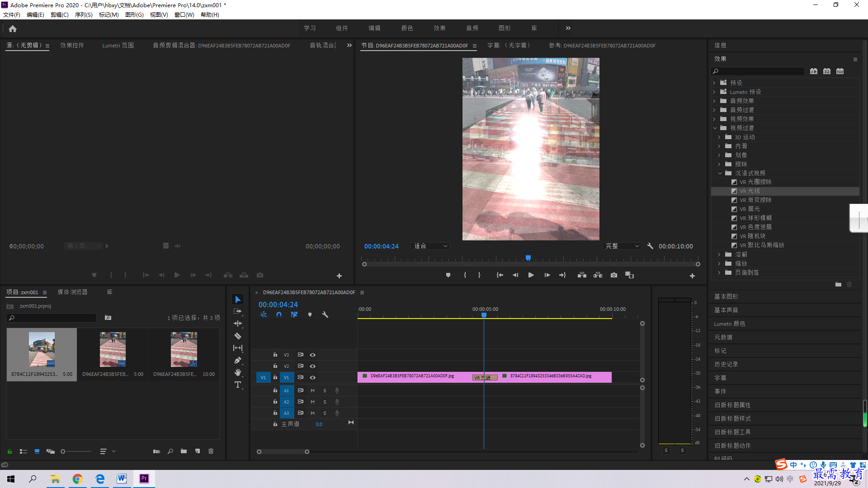Select the Pen tool
Image resolution: width=868 pixels, height=488 pixels.
tap(238, 360)
